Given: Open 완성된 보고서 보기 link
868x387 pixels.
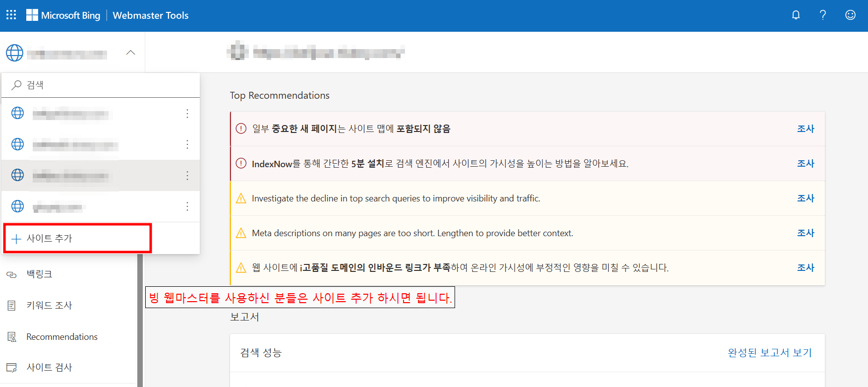Looking at the screenshot, I should 770,352.
